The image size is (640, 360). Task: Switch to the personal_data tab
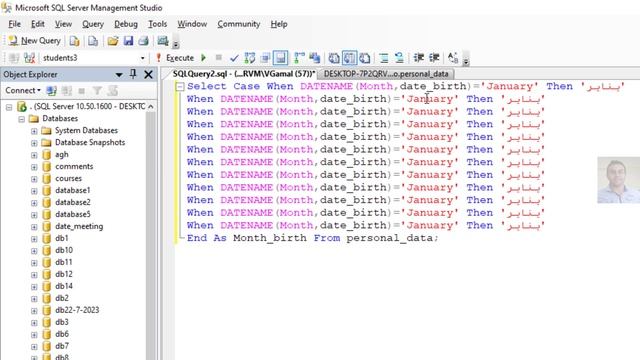coord(386,74)
